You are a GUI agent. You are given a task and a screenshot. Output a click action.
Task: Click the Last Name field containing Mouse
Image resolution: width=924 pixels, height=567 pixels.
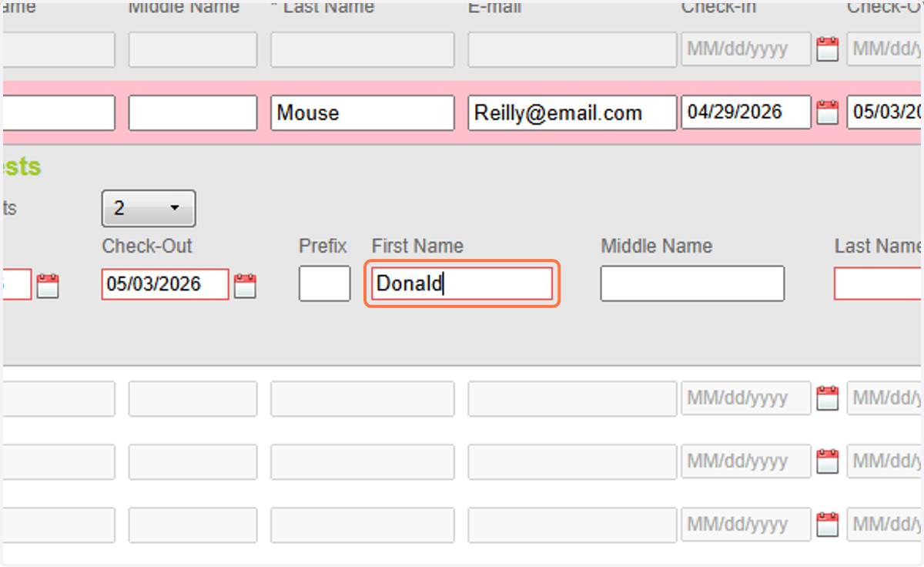pyautogui.click(x=362, y=112)
